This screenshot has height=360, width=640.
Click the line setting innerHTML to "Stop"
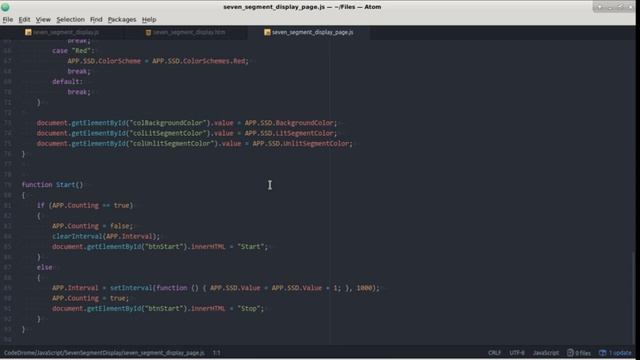(158, 309)
